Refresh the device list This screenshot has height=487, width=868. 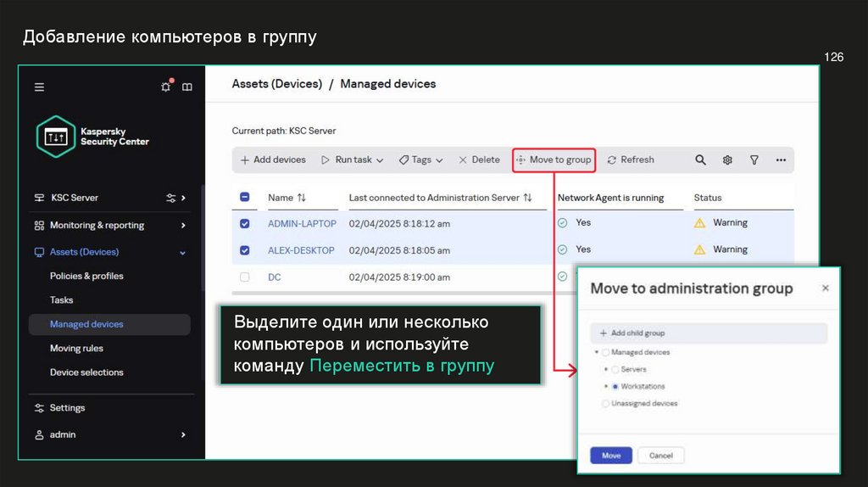(631, 160)
